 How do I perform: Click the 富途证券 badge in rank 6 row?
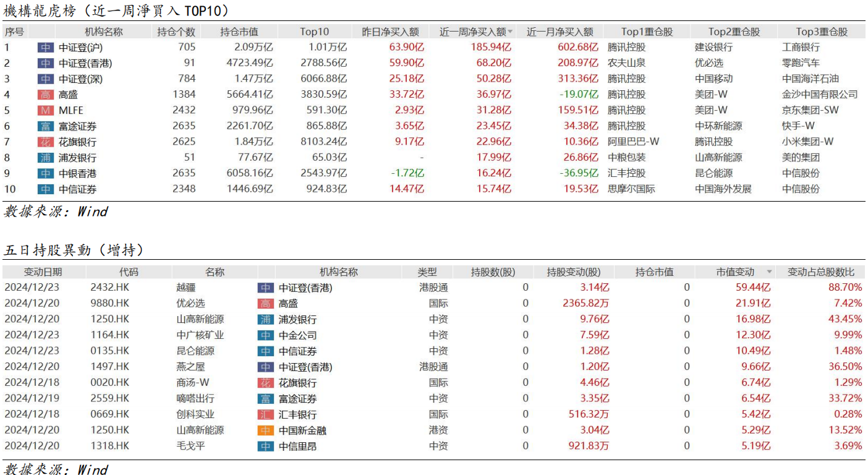[45, 126]
